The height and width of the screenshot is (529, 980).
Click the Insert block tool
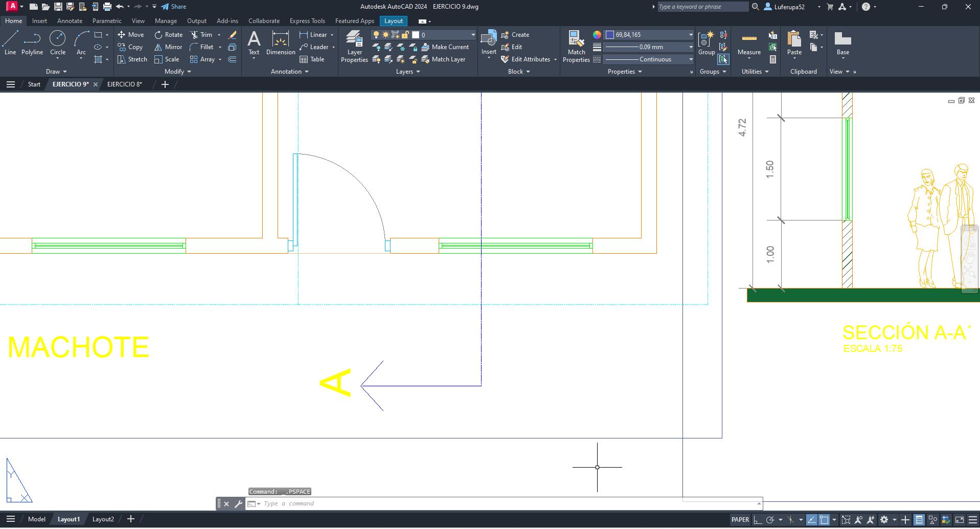tap(489, 43)
